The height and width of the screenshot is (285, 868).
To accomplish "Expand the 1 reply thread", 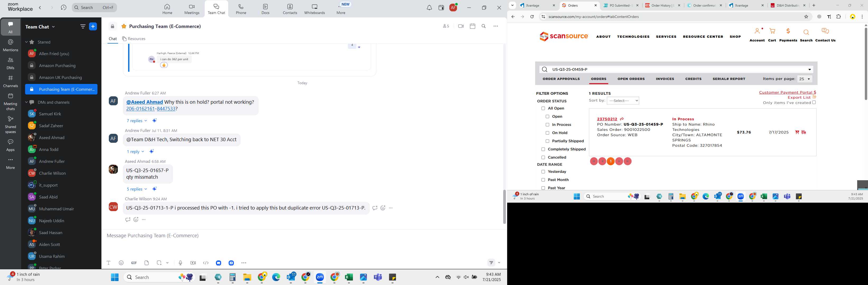I will point(135,152).
